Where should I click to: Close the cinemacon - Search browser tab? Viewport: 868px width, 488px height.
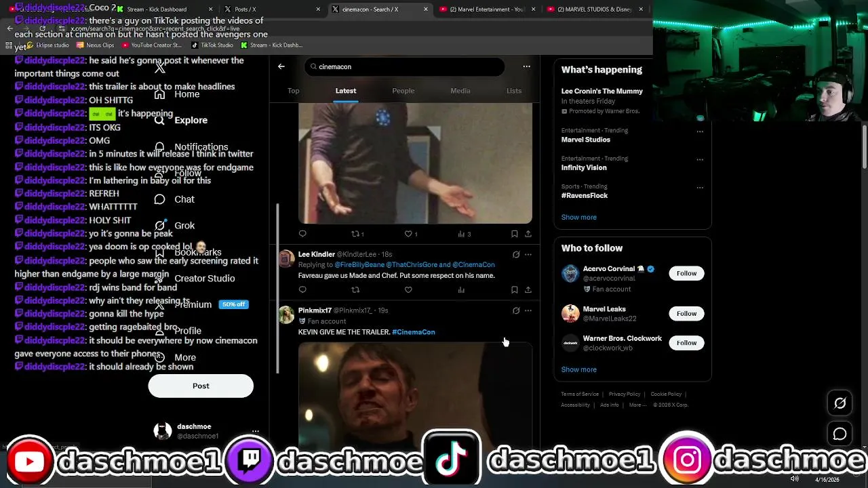click(x=426, y=9)
